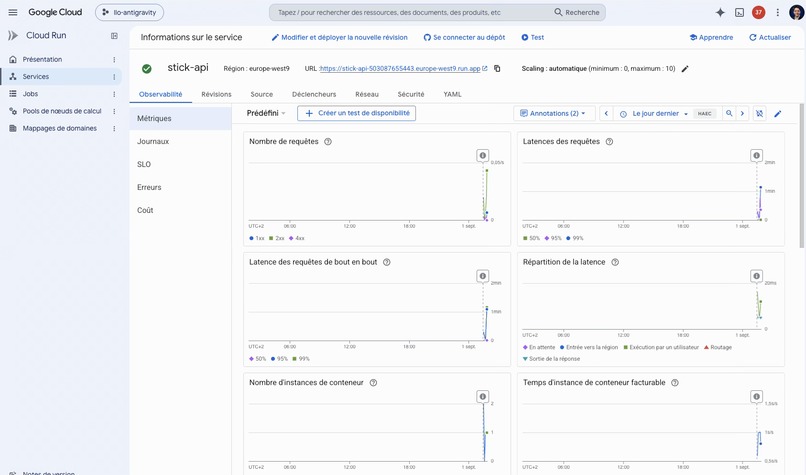Switch to the Déclencheurs tab

click(314, 95)
